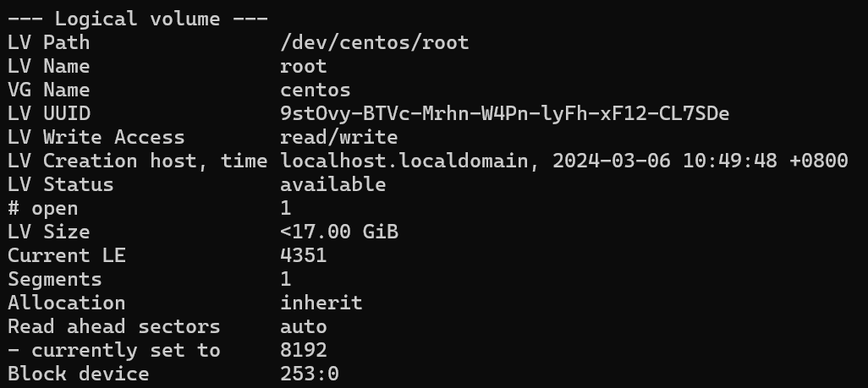Click the <17.00 GiB size value
This screenshot has height=388, width=868.
click(338, 232)
